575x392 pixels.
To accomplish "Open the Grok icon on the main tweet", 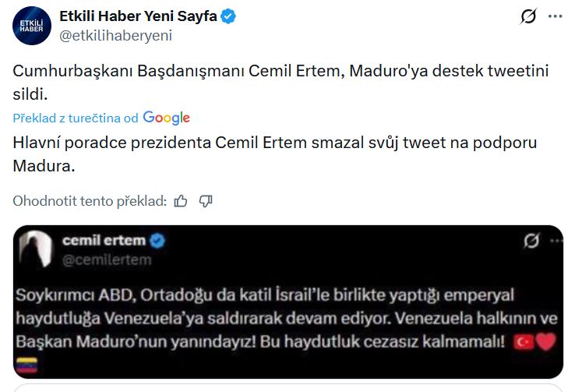I will [x=528, y=16].
